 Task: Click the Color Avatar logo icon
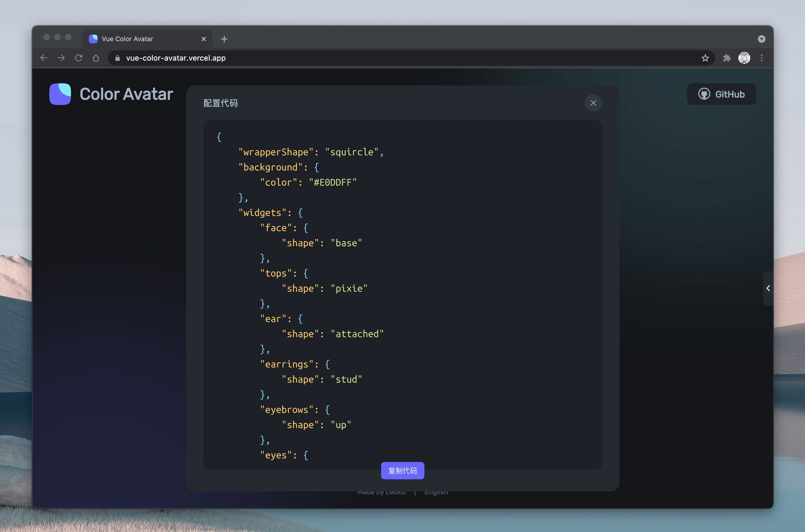pos(60,94)
